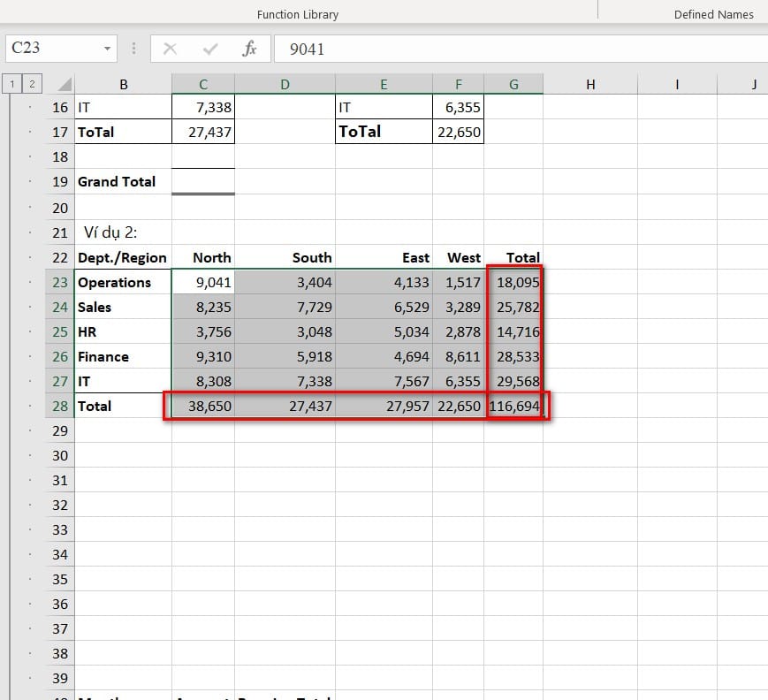Click the Cancel X icon in formula bar

[x=171, y=49]
